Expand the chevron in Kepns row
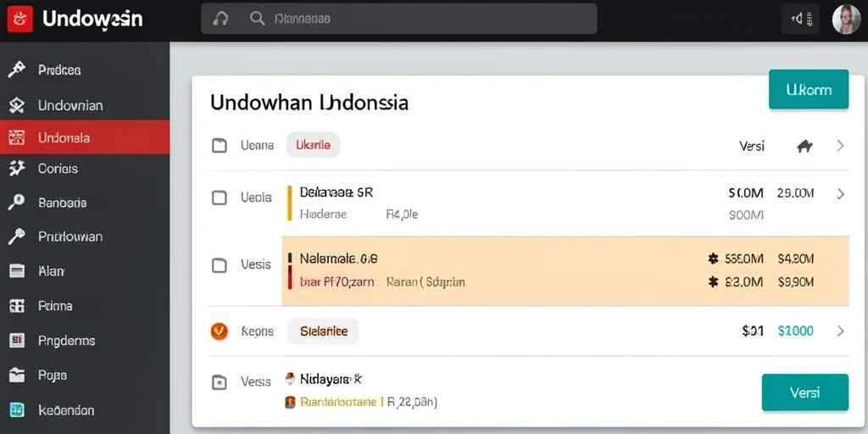The height and width of the screenshot is (434, 868). [x=840, y=331]
